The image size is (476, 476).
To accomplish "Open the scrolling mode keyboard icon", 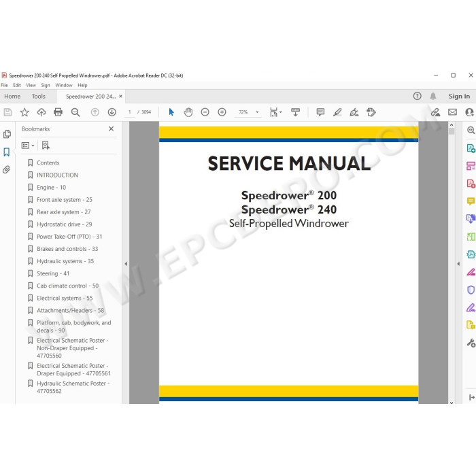I will point(295,112).
